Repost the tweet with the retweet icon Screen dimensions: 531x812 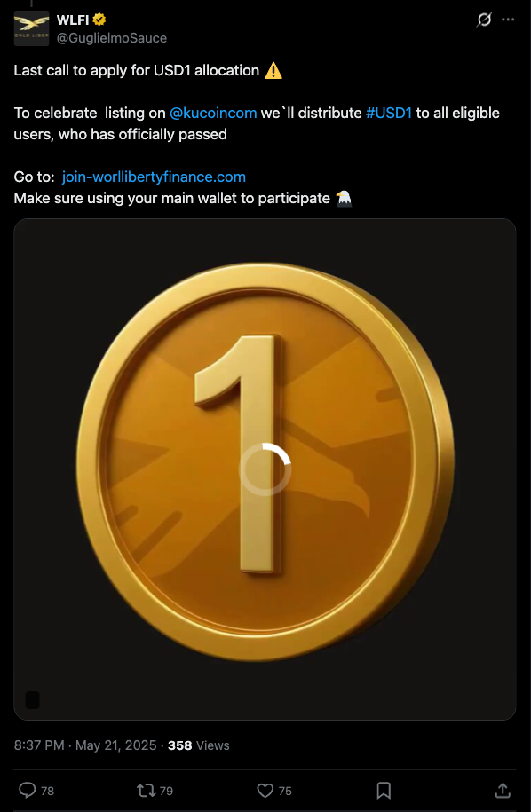145,790
